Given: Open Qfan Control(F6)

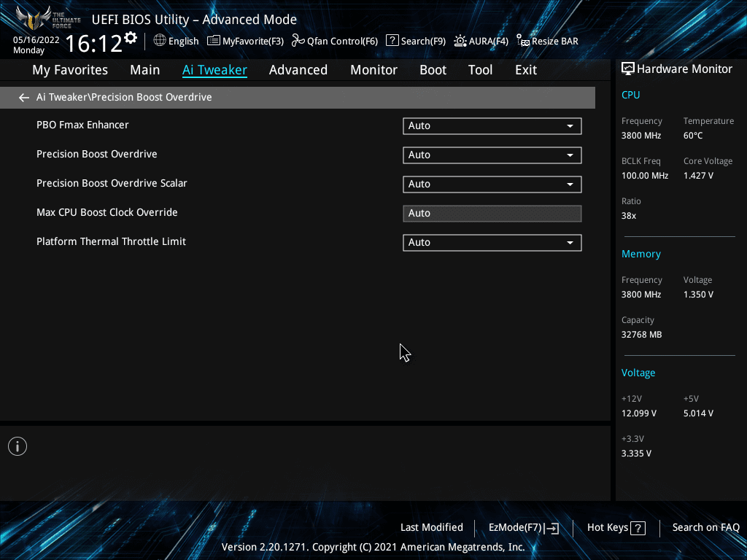Looking at the screenshot, I should click(x=334, y=41).
